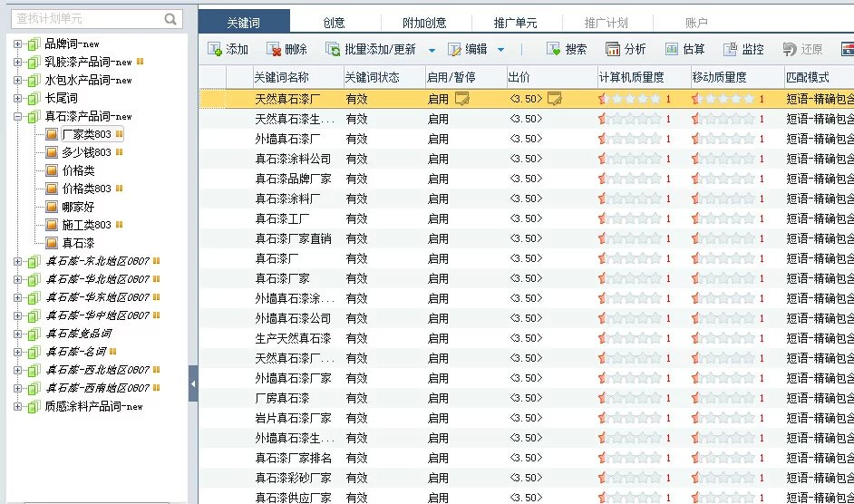Viewport: 854px width, 504px height.
Task: Sort by the 关键词状态 column header
Action: click(x=384, y=77)
